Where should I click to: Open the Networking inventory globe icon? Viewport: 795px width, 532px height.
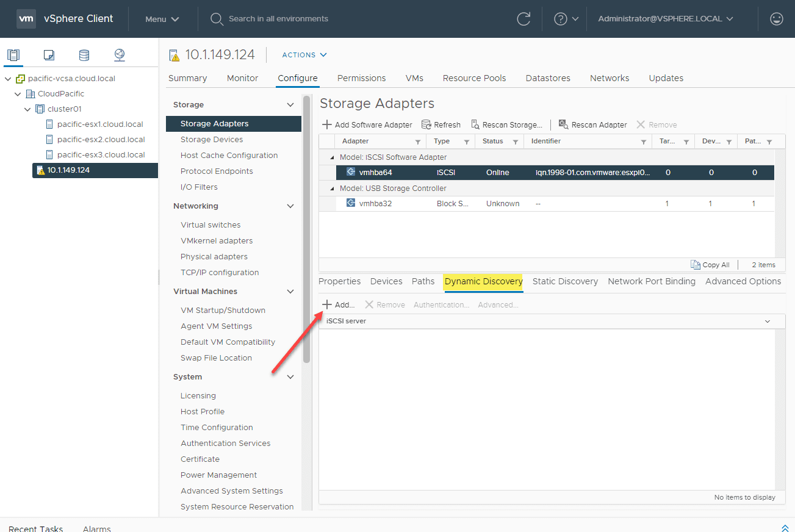pyautogui.click(x=120, y=55)
